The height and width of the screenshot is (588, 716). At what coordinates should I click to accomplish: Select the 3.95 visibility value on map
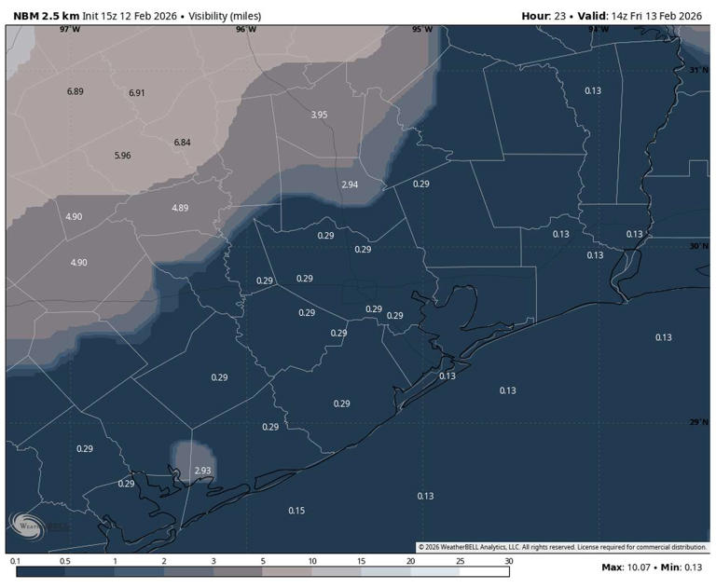pyautogui.click(x=319, y=115)
